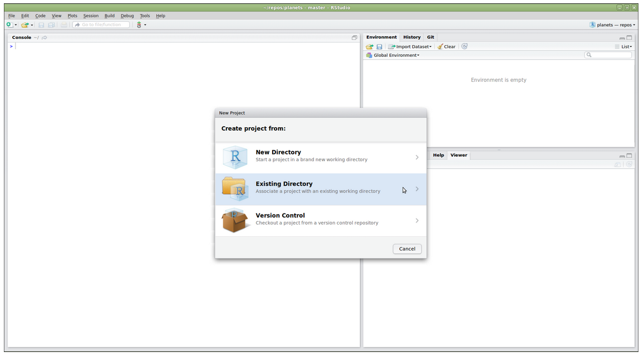Click the version control toolbar icon
Image resolution: width=644 pixels, height=357 pixels.
pyautogui.click(x=139, y=25)
